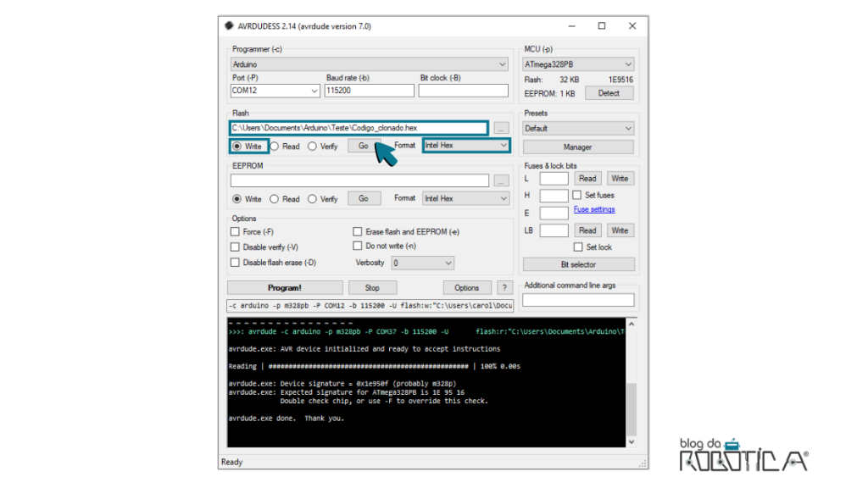Click the fuses Read button beside L
Viewport: 868px width, 488px height.
(x=587, y=179)
